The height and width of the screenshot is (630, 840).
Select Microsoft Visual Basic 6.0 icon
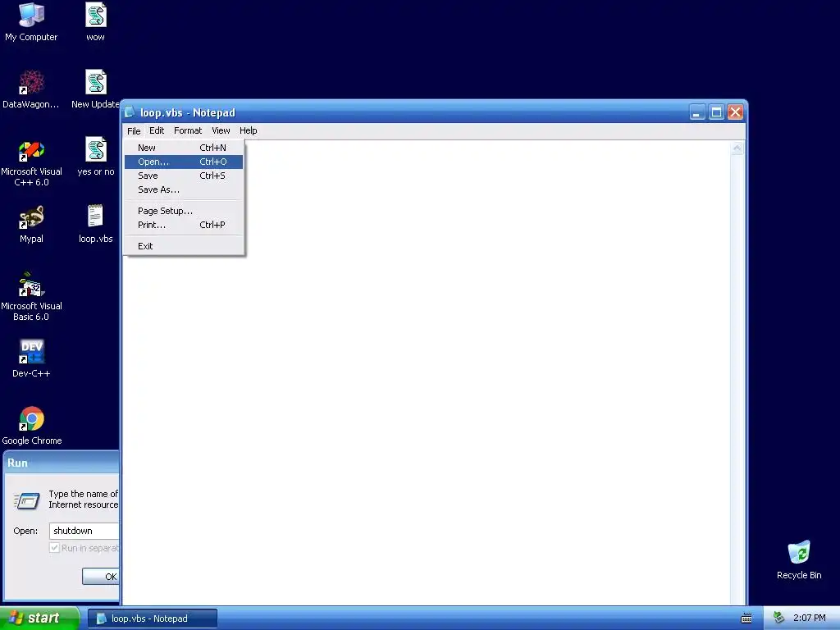click(x=31, y=296)
